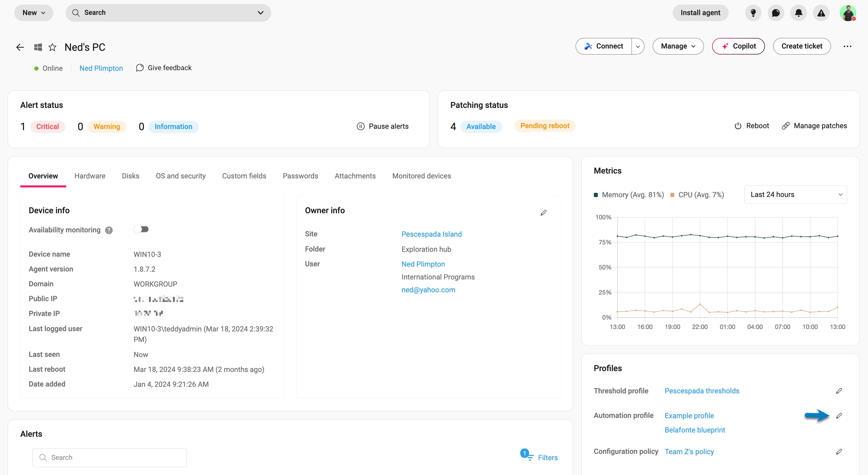Image resolution: width=868 pixels, height=475 pixels.
Task: Edit the Configuration policy
Action: click(839, 451)
